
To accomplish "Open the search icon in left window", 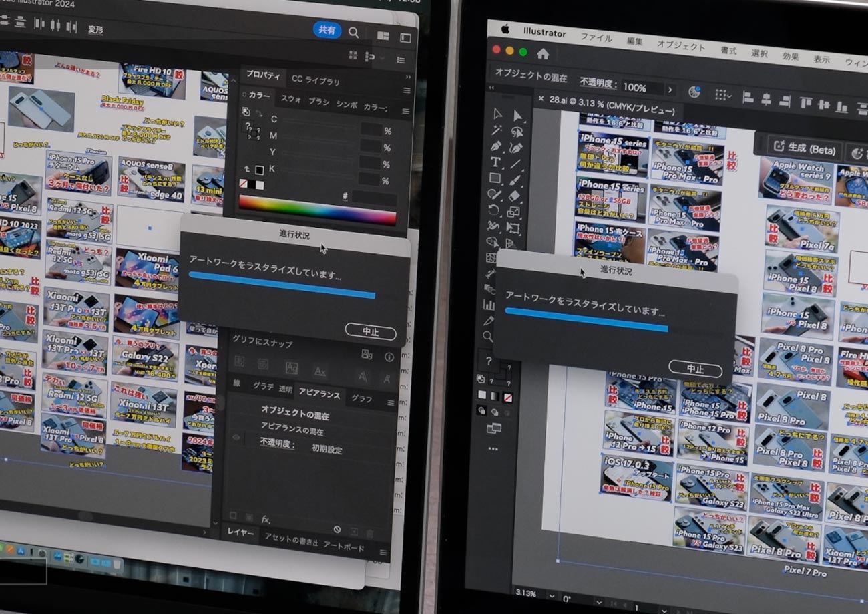I will (353, 32).
